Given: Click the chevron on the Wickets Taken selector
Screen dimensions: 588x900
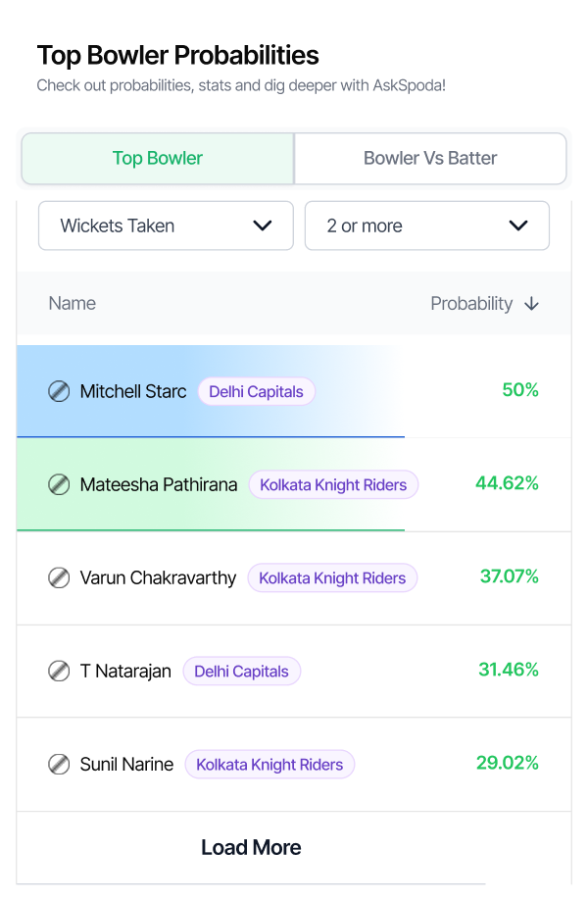Looking at the screenshot, I should (263, 225).
